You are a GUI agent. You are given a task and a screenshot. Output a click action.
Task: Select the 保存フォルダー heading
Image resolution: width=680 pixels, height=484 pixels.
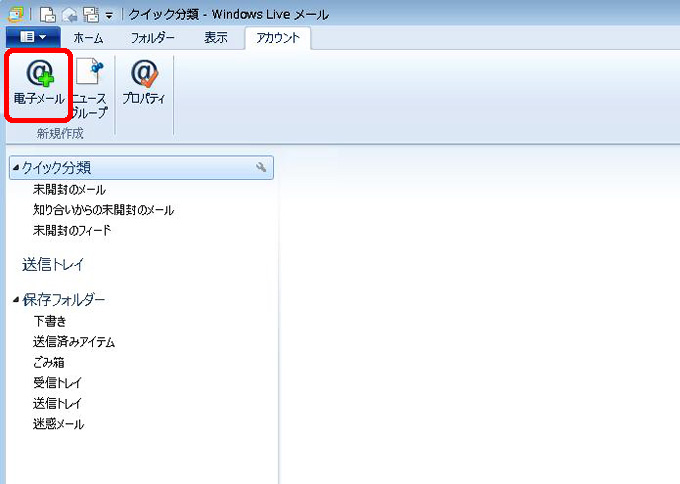click(x=64, y=300)
